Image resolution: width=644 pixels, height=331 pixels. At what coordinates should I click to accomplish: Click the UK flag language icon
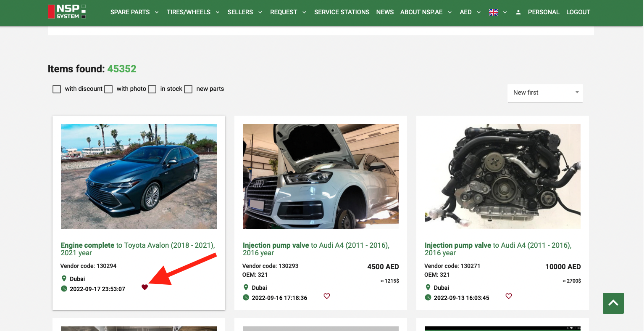493,12
